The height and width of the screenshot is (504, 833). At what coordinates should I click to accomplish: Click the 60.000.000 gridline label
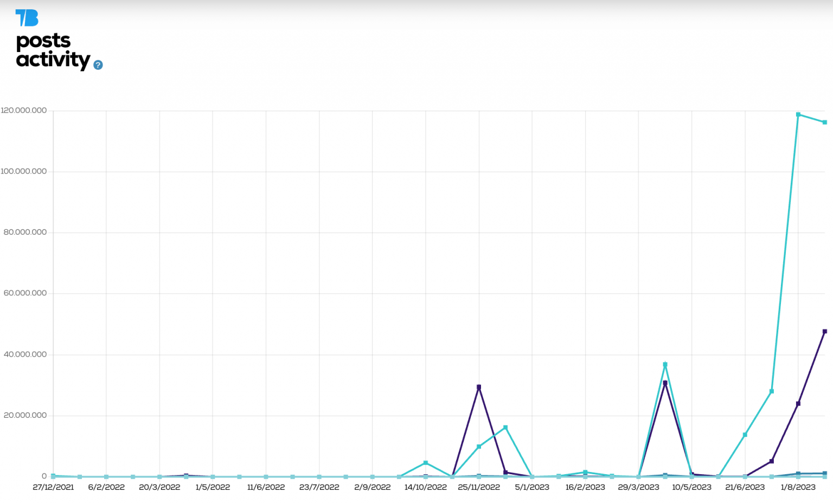pyautogui.click(x=25, y=292)
